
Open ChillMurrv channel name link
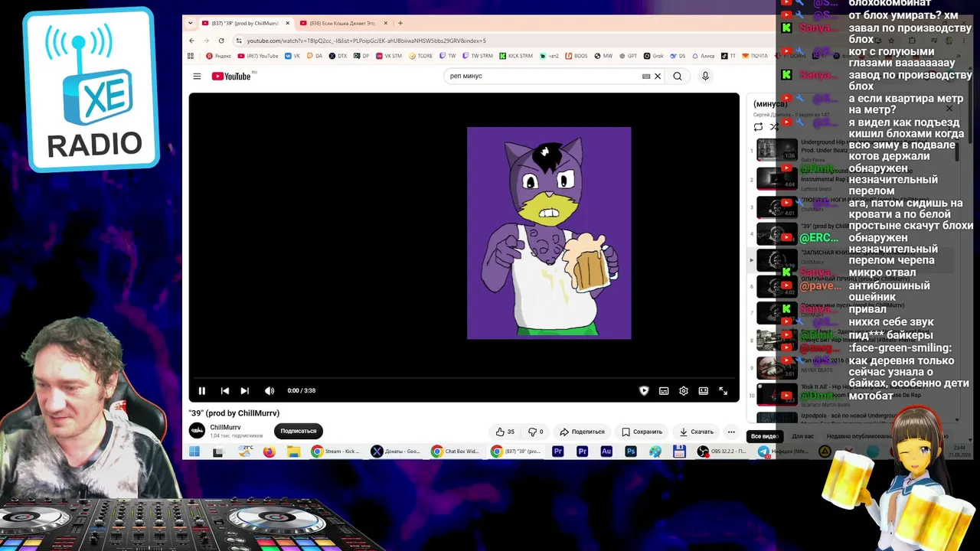point(226,427)
